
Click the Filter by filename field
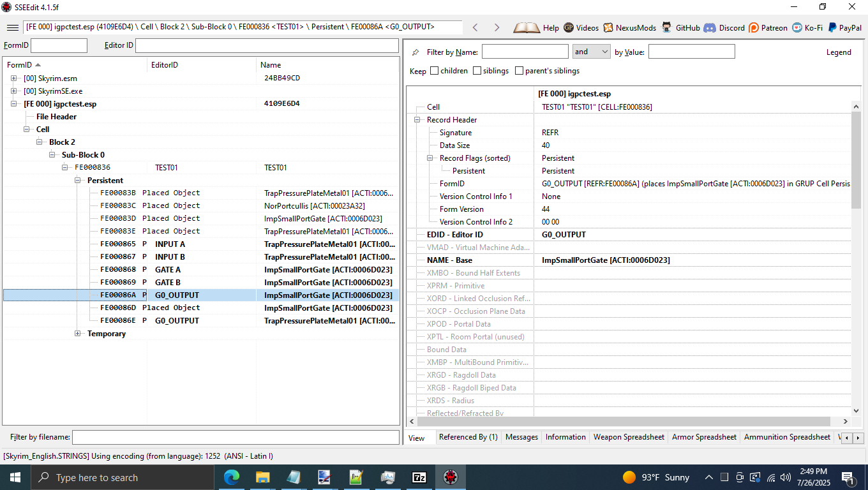point(236,437)
